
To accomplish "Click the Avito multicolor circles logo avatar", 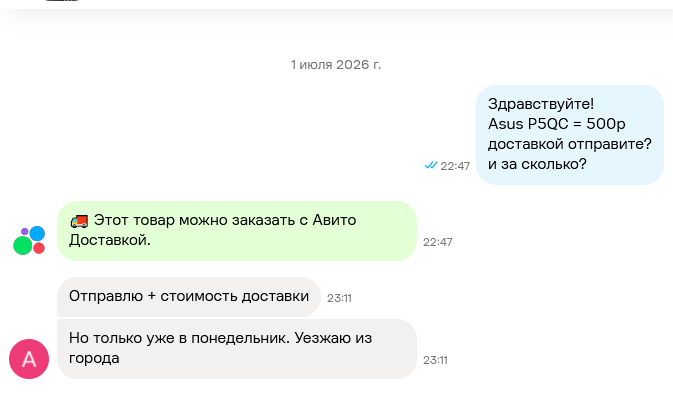I will point(29,240).
